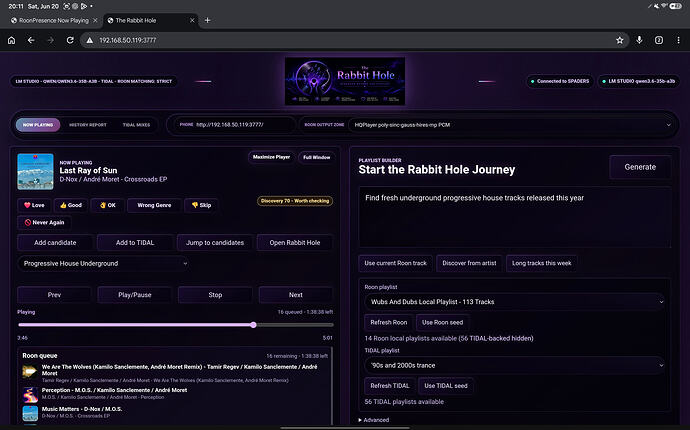Click the thumbs-down Skip button
Viewport: 690px width, 430px height.
(201, 205)
